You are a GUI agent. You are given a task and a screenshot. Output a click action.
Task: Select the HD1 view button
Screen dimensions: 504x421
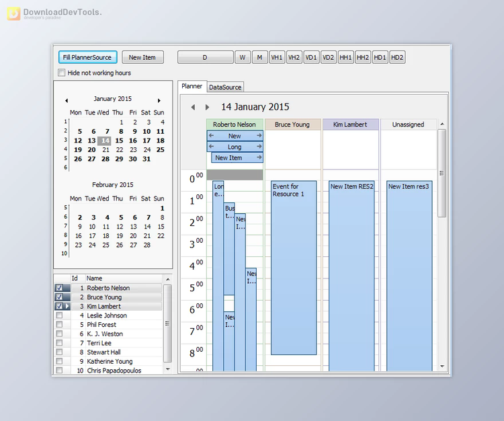pos(380,58)
